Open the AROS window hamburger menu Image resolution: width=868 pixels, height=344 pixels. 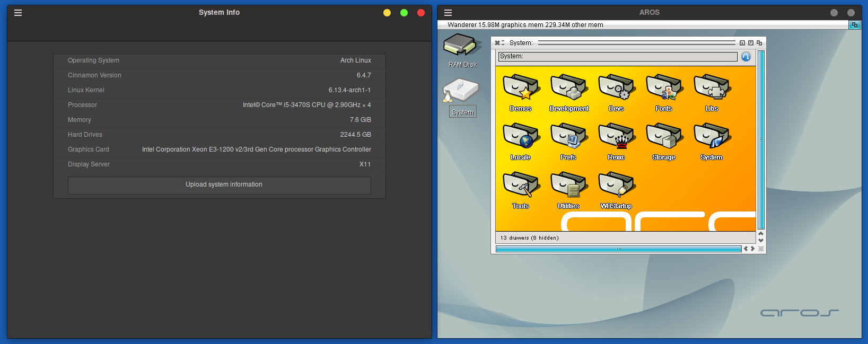coord(448,13)
